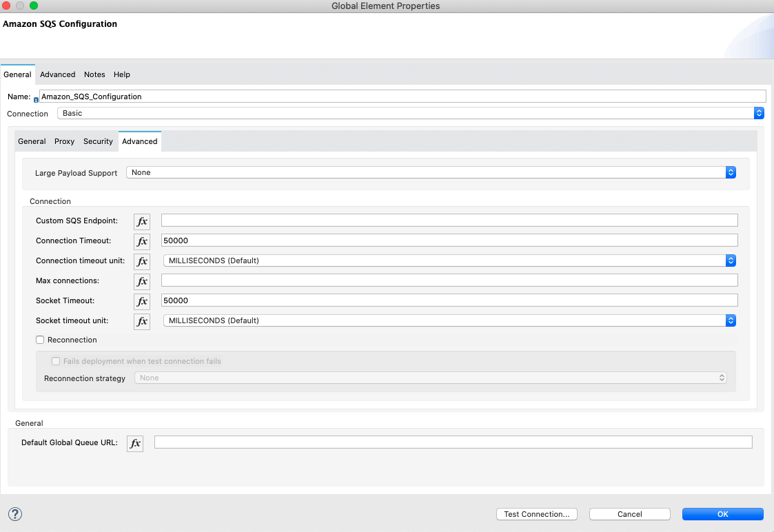Click fx icon for Default Global Queue URL
Viewport: 774px width, 532px height.
[135, 443]
